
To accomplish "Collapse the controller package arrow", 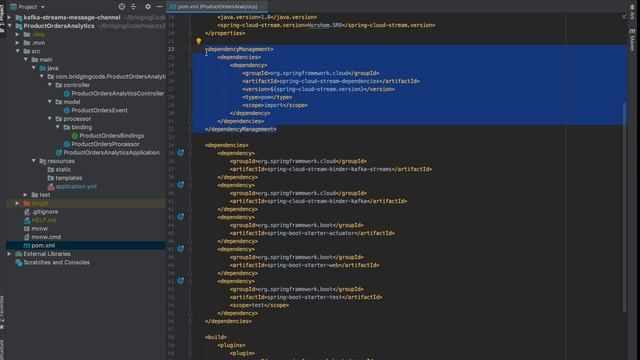I will click(x=50, y=85).
